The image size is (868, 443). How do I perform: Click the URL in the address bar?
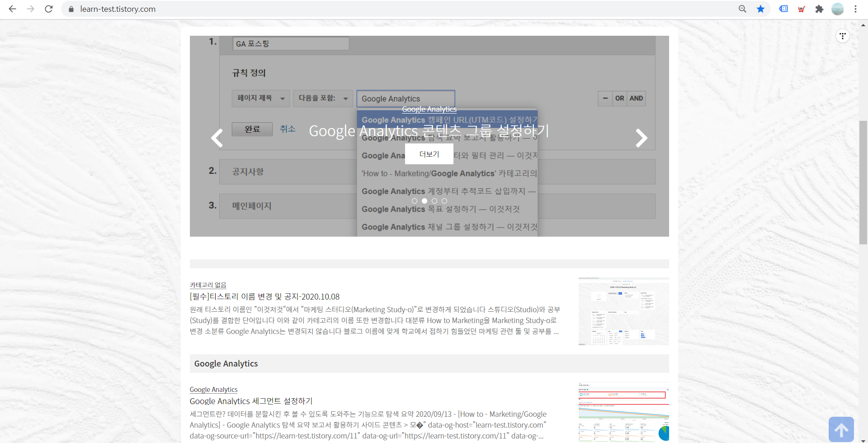[118, 9]
